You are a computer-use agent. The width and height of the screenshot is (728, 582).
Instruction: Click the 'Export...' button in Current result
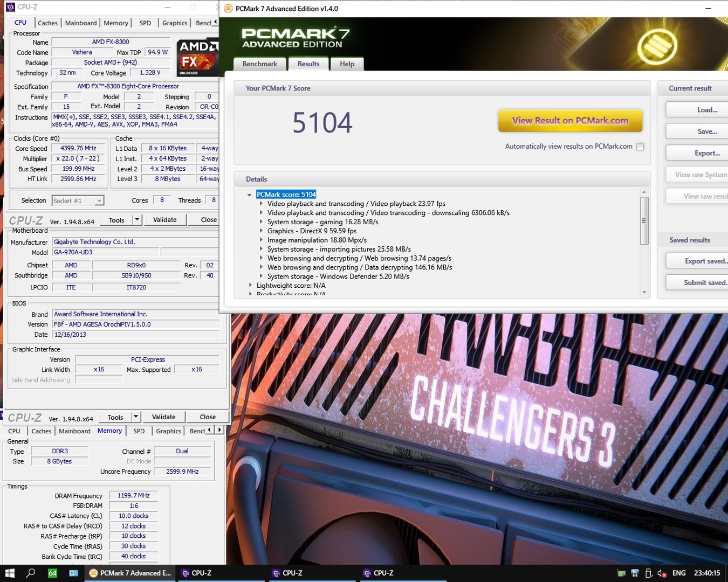pos(697,153)
